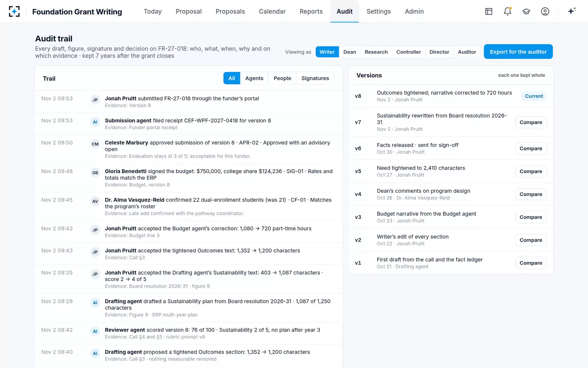Click JP avatar on Budget agent correction entry
588x368 pixels.
pyautogui.click(x=95, y=230)
